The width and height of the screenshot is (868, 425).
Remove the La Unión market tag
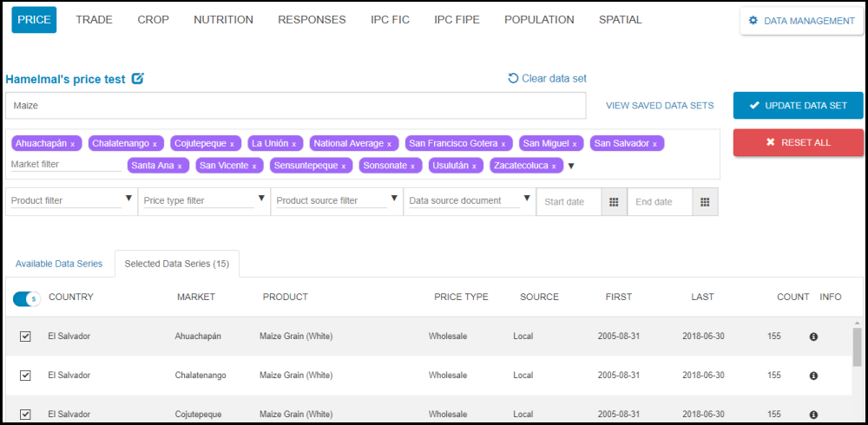pos(293,144)
